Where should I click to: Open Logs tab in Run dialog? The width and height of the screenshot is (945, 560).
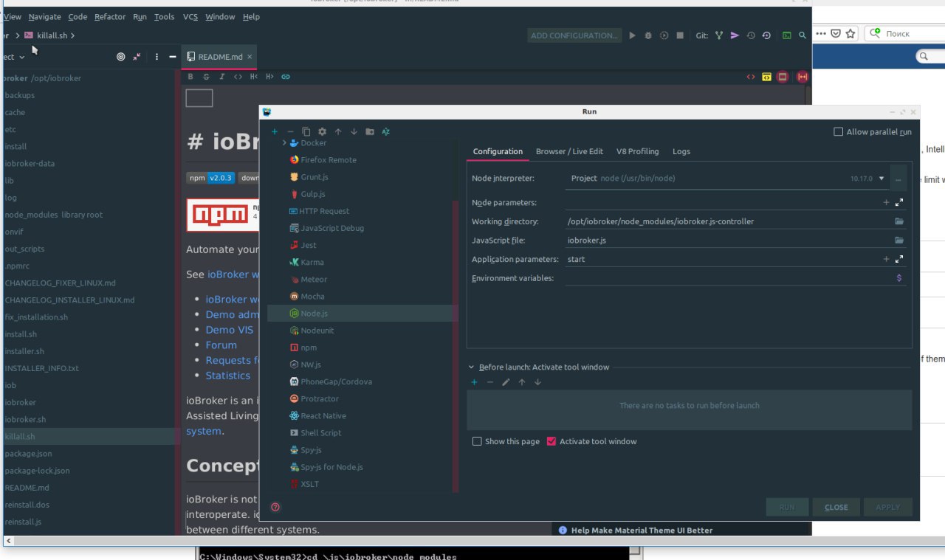pyautogui.click(x=681, y=151)
